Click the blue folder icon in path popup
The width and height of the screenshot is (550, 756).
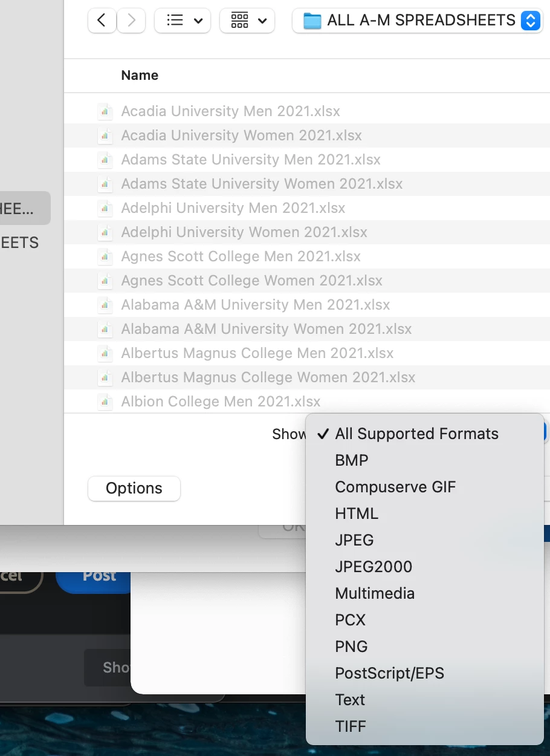[312, 21]
